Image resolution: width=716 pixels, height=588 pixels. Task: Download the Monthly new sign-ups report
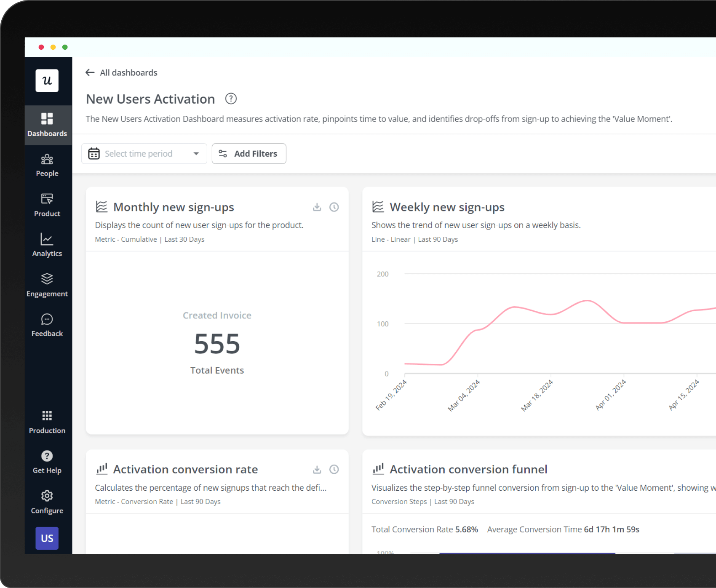[x=317, y=207]
